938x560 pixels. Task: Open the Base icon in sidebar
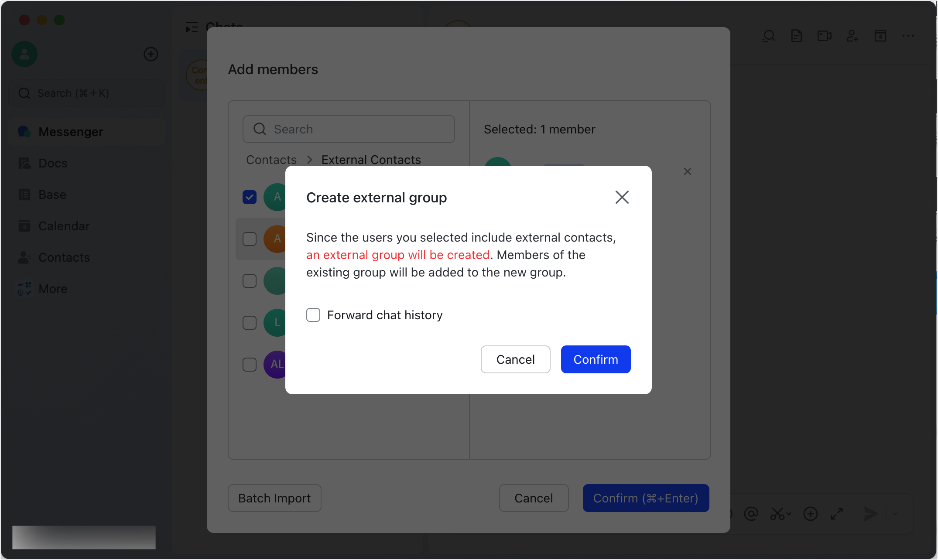click(24, 195)
